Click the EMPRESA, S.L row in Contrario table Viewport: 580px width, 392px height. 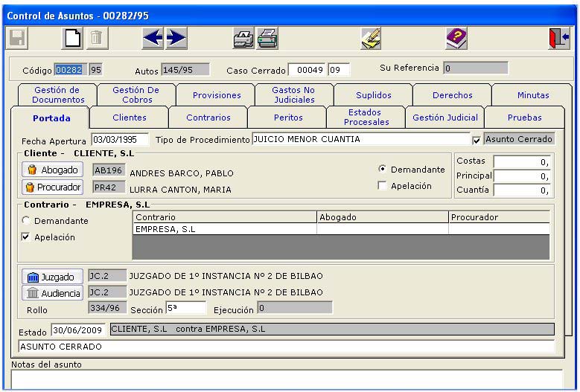pyautogui.click(x=223, y=229)
